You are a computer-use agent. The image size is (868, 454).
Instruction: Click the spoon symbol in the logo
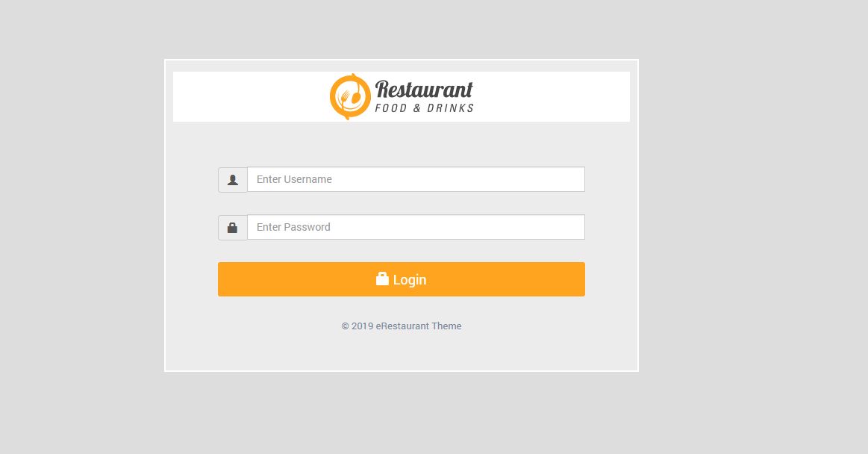(357, 96)
